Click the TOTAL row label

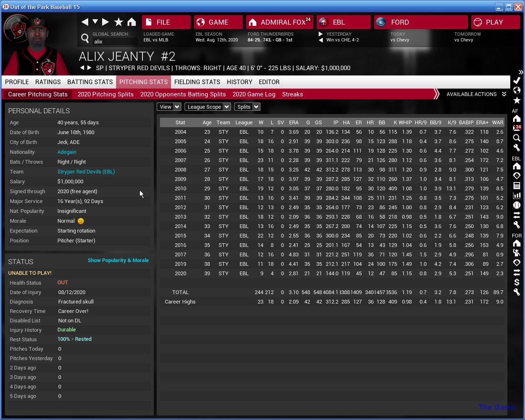tap(180, 292)
